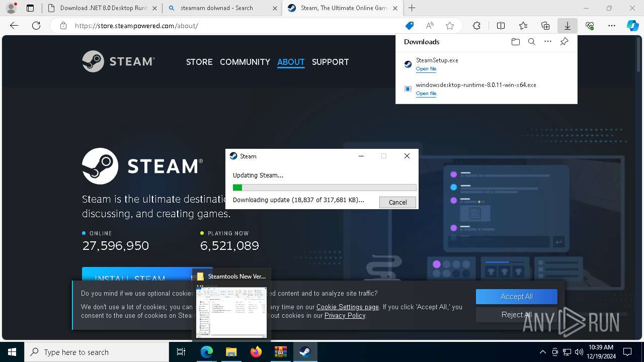Reject All cookies
Viewport: 644px width, 362px height.
coord(517,315)
